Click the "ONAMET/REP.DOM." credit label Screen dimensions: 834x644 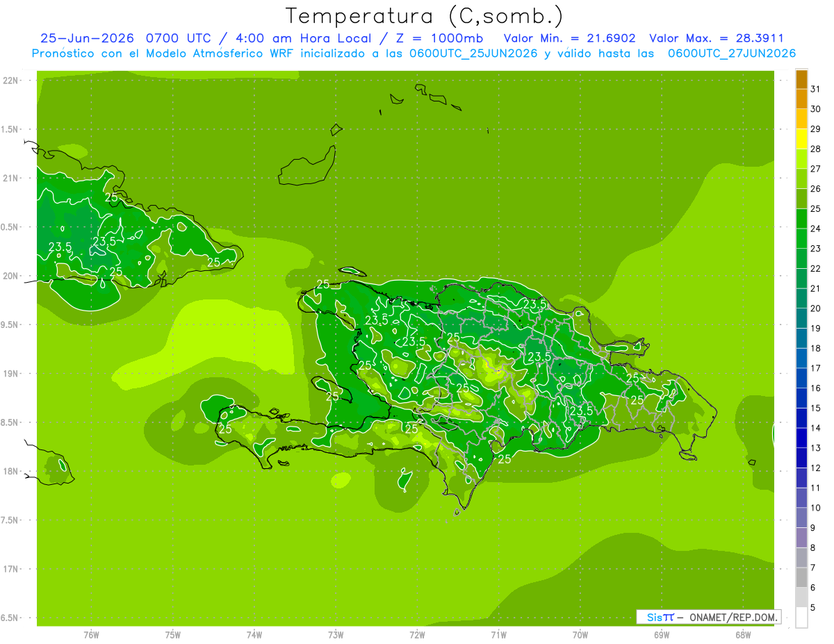pyautogui.click(x=735, y=617)
